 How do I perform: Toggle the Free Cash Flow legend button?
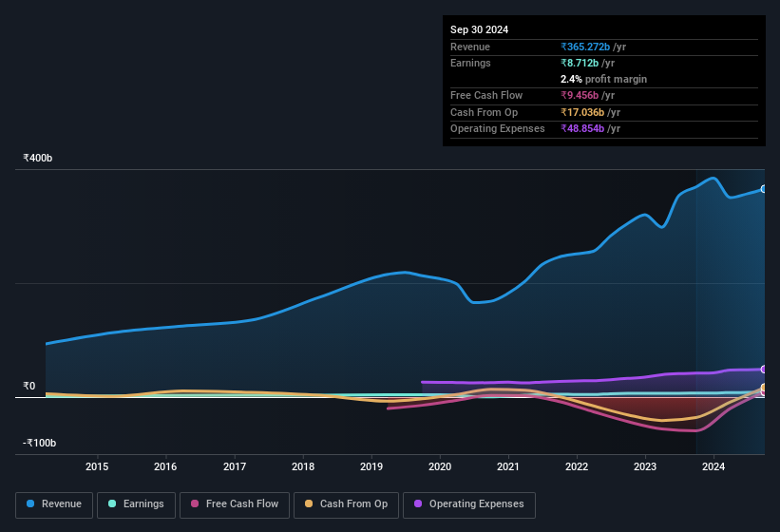[235, 504]
